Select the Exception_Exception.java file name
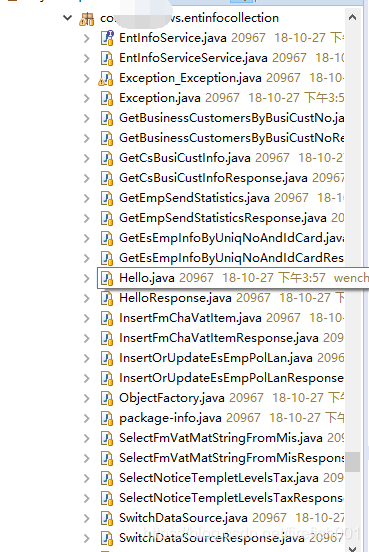This screenshot has height=552, width=369. [190, 78]
